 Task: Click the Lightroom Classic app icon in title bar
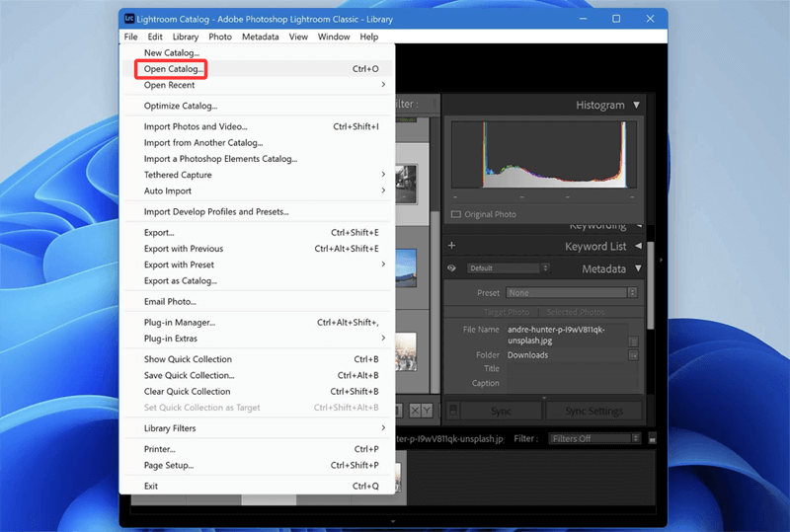pyautogui.click(x=129, y=19)
